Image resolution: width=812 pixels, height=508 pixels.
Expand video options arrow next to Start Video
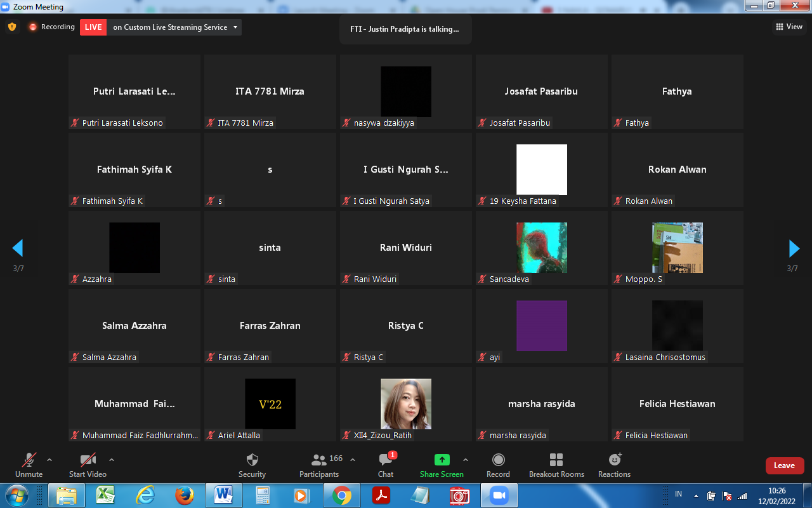pyautogui.click(x=112, y=460)
